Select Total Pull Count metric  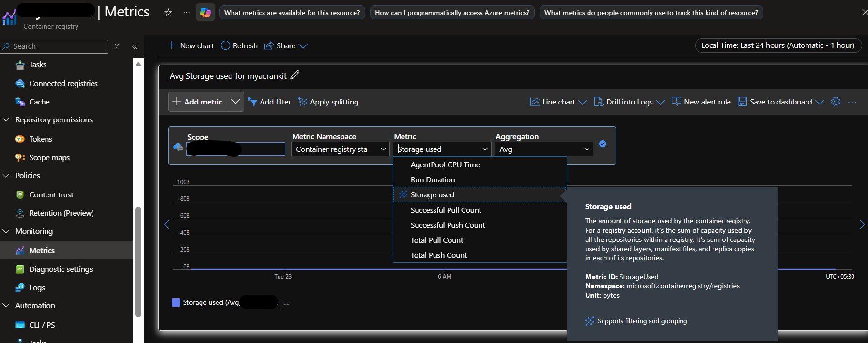coord(480,240)
